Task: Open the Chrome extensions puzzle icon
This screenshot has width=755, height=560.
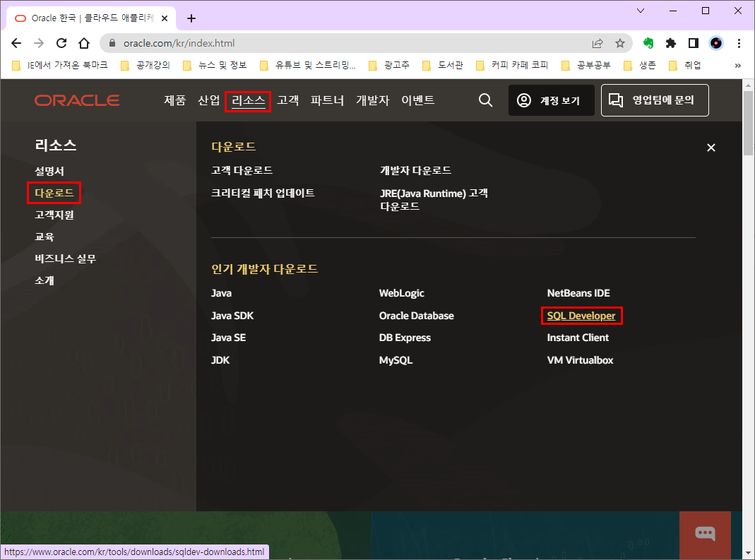Action: [x=671, y=43]
